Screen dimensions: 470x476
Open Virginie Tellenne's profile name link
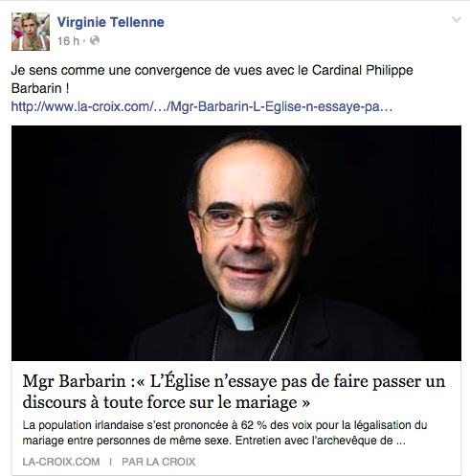point(110,22)
